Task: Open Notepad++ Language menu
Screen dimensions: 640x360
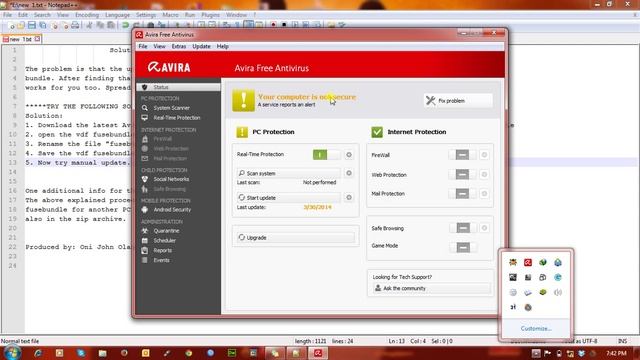Action: (117, 15)
